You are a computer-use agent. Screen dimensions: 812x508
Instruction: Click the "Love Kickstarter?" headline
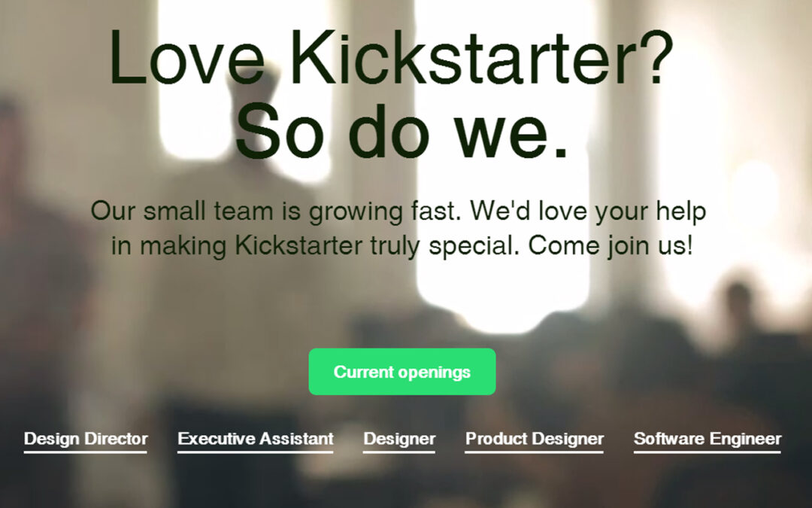391,57
